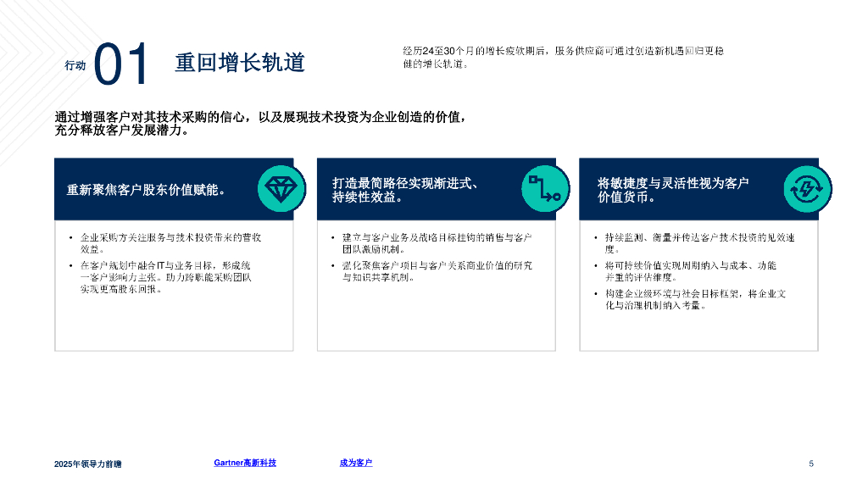Select the bold paragraph starting 通过增强客户
The width and height of the screenshot is (868, 489).
coord(260,124)
